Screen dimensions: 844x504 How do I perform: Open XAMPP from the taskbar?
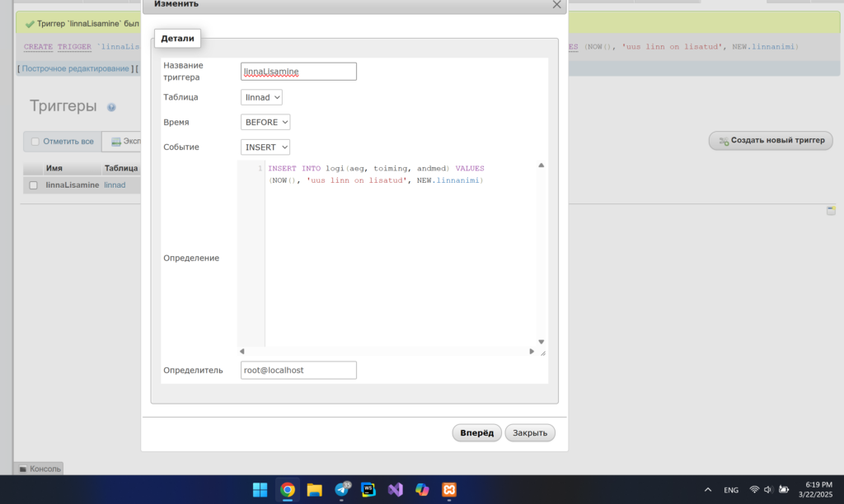pyautogui.click(x=449, y=489)
